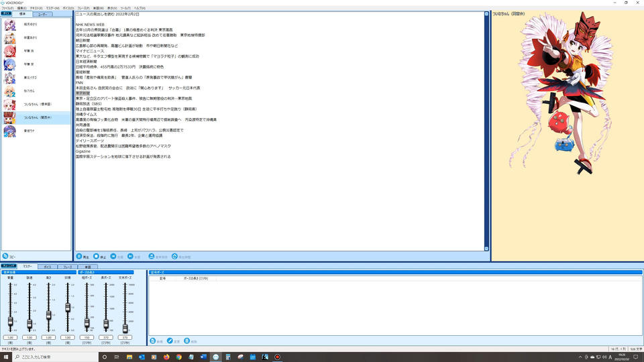This screenshot has height=362, width=644.
Task: Open Firefox from the taskbar
Action: [166, 357]
